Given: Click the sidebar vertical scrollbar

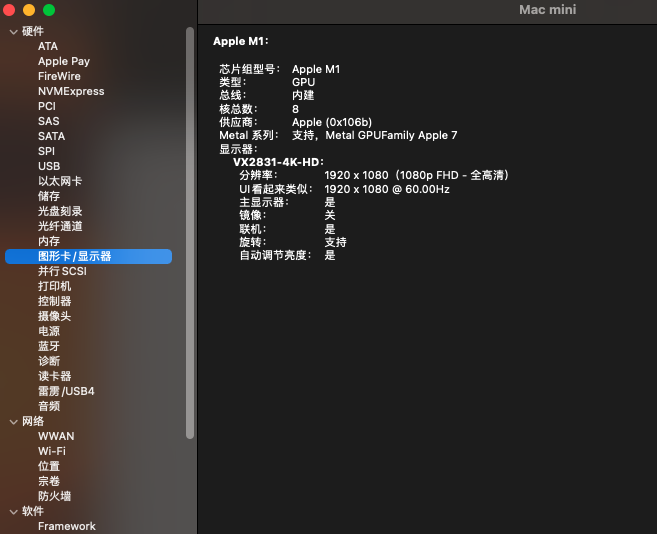Looking at the screenshot, I should pos(190,233).
